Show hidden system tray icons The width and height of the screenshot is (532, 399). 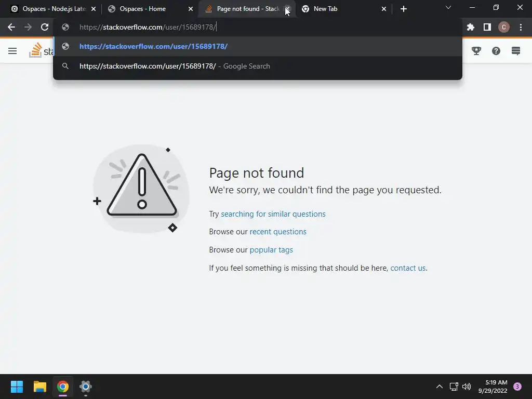[x=440, y=387]
